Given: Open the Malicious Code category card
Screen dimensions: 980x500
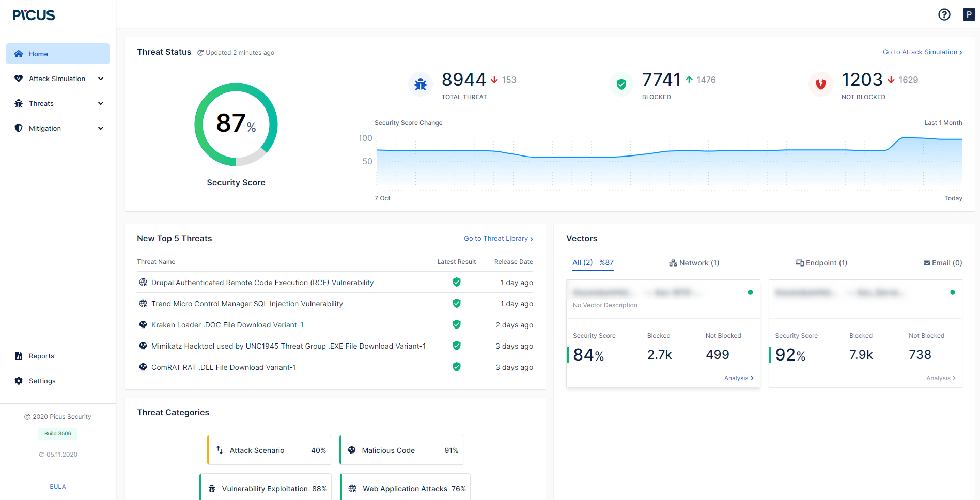Looking at the screenshot, I should 401,450.
